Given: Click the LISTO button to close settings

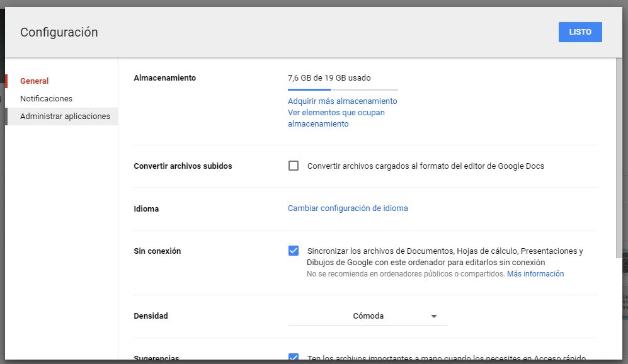Looking at the screenshot, I should point(579,31).
